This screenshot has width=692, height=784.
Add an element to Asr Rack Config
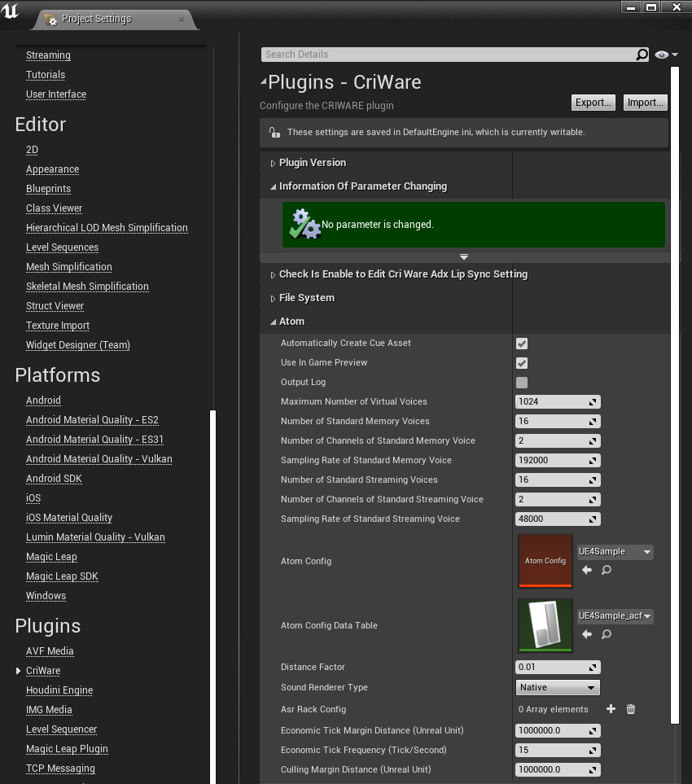pos(611,709)
